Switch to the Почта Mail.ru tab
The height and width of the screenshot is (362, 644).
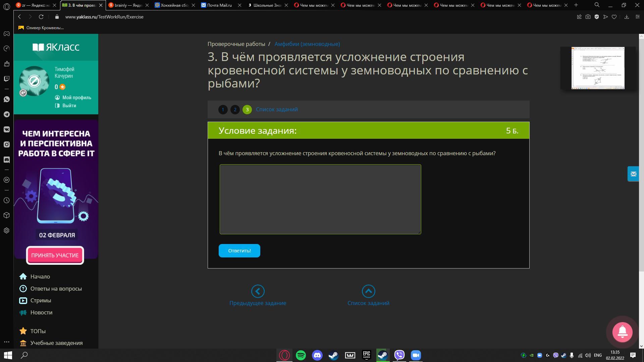point(219,5)
